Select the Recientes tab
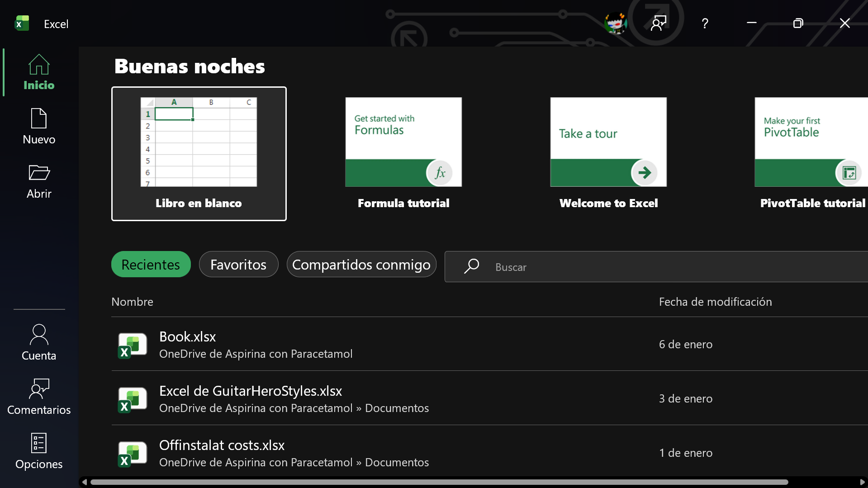Image resolution: width=868 pixels, height=488 pixels. pos(151,264)
